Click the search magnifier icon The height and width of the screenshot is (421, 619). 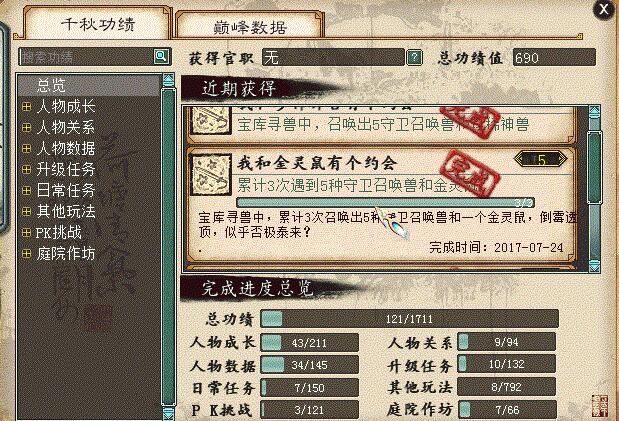161,56
